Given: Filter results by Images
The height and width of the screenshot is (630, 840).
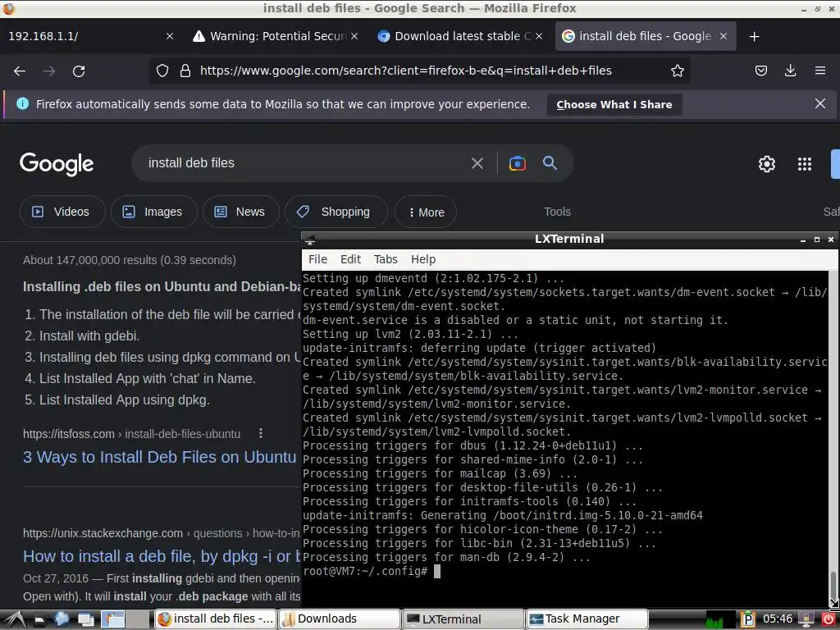Looking at the screenshot, I should click(x=153, y=212).
